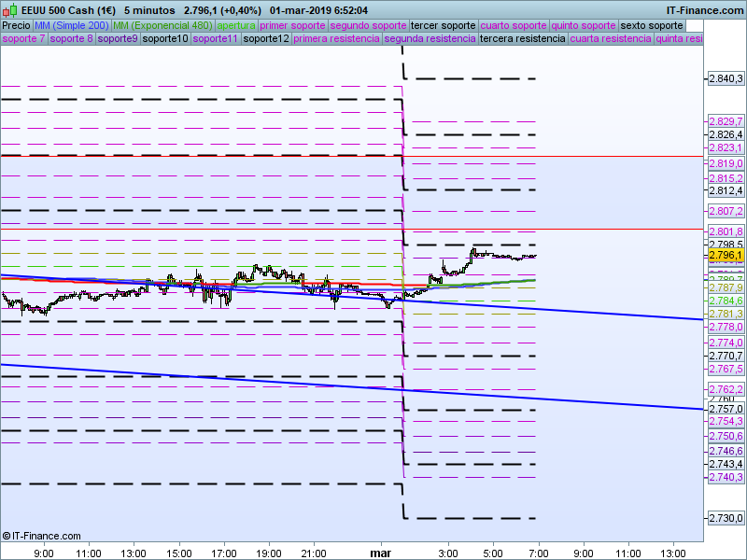Open the cuarta resistencia legend label
The image size is (747, 560).
coord(610,39)
